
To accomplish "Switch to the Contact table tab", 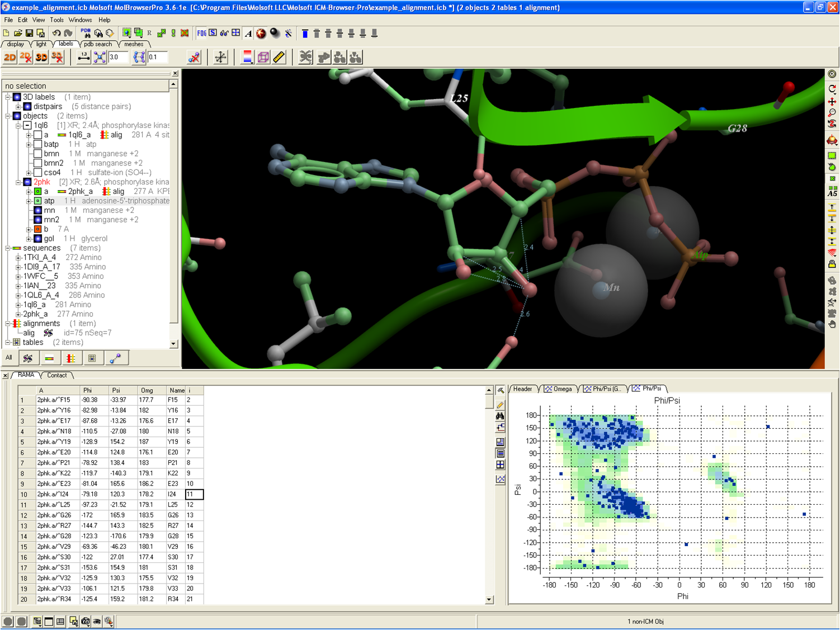I will [56, 375].
